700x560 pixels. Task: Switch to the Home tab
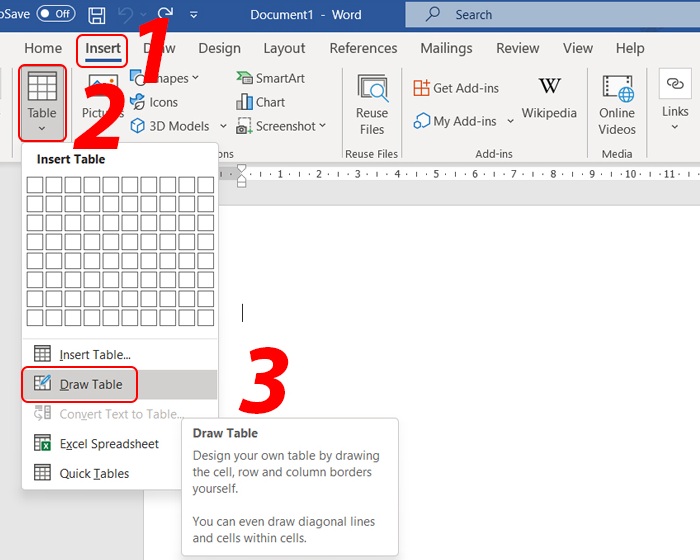(x=43, y=48)
